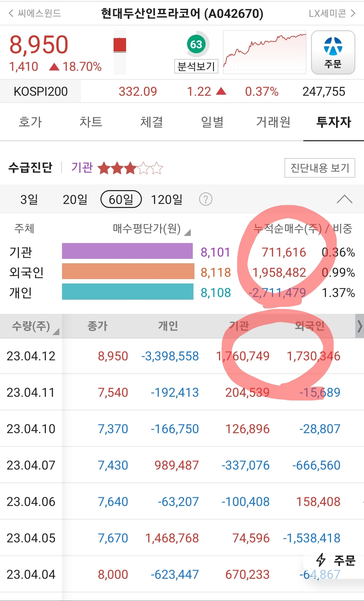364x601 pixels.
Task: Tap the 주문 order button with logo
Action: (333, 52)
